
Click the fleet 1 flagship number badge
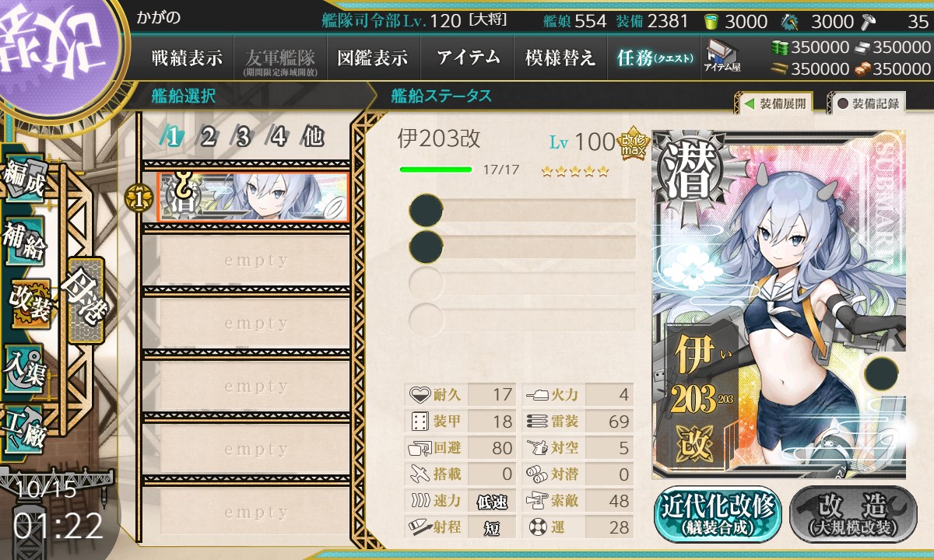click(x=139, y=200)
